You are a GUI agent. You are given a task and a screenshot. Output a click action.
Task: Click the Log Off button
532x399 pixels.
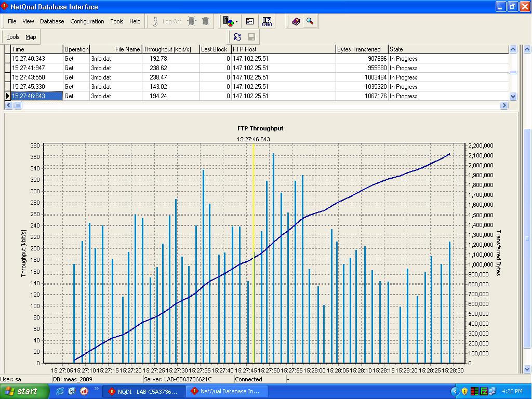point(172,21)
